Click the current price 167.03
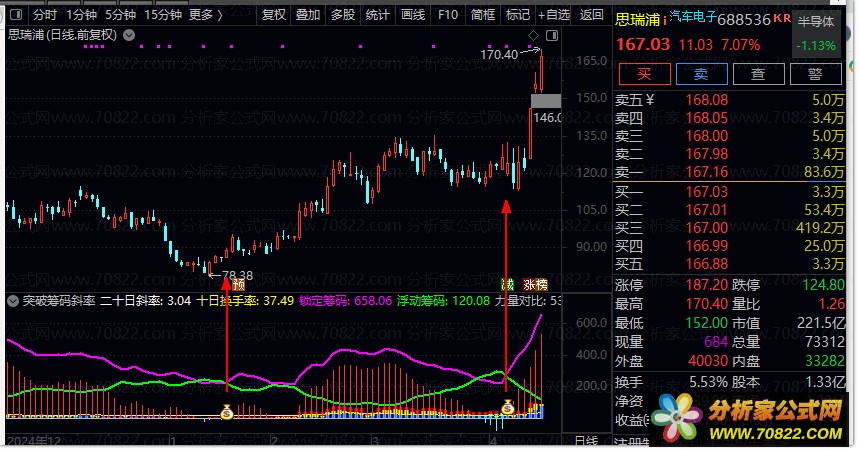Screen dimensions: 859x450 [643, 44]
